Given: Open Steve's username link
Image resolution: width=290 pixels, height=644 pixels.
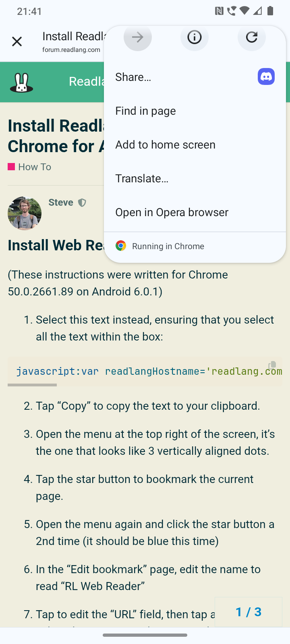Looking at the screenshot, I should [x=61, y=202].
